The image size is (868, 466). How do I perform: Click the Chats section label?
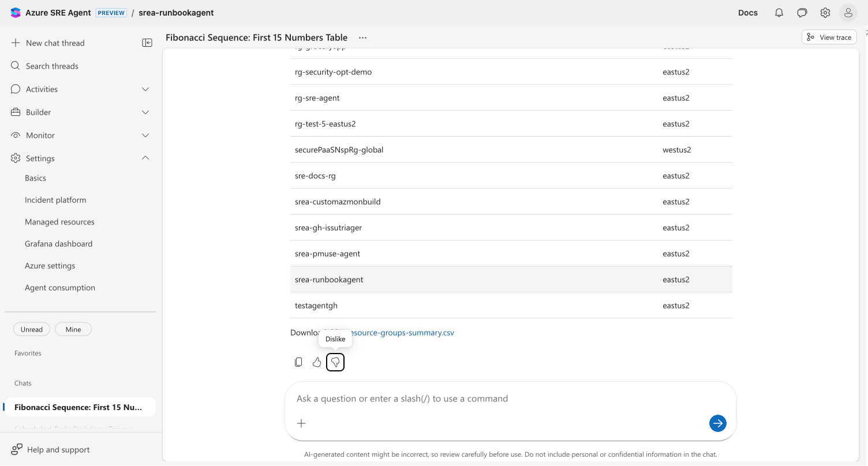(23, 383)
